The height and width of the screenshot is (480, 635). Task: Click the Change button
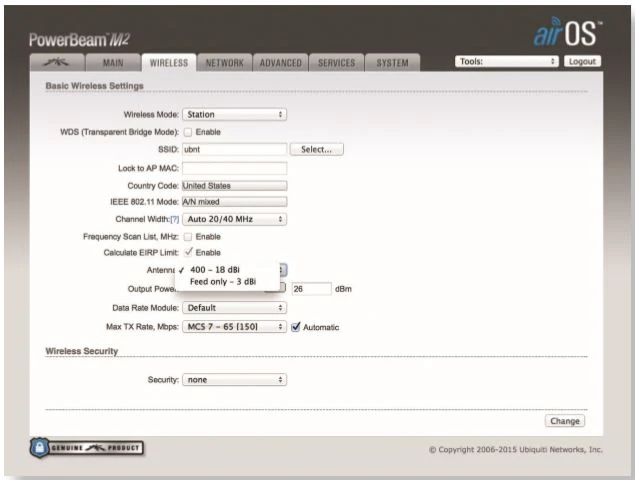point(565,421)
